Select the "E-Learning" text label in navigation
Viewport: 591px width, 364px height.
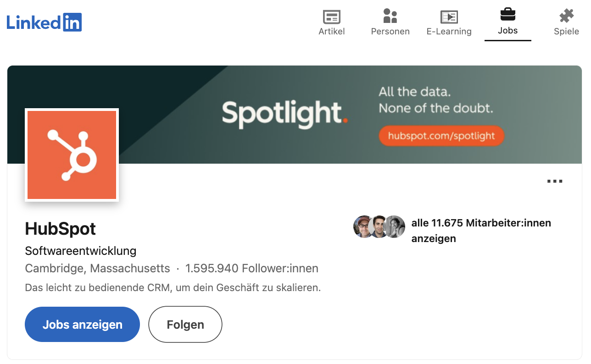point(449,32)
